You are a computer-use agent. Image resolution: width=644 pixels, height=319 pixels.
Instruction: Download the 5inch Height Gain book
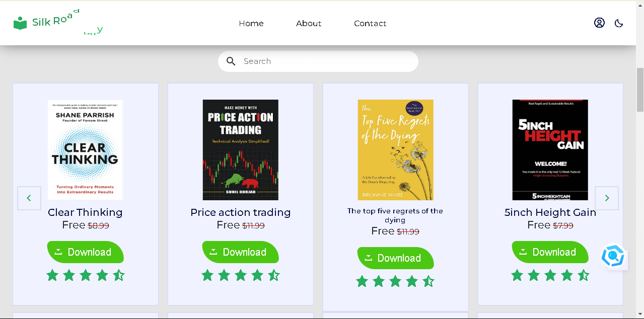pos(550,252)
